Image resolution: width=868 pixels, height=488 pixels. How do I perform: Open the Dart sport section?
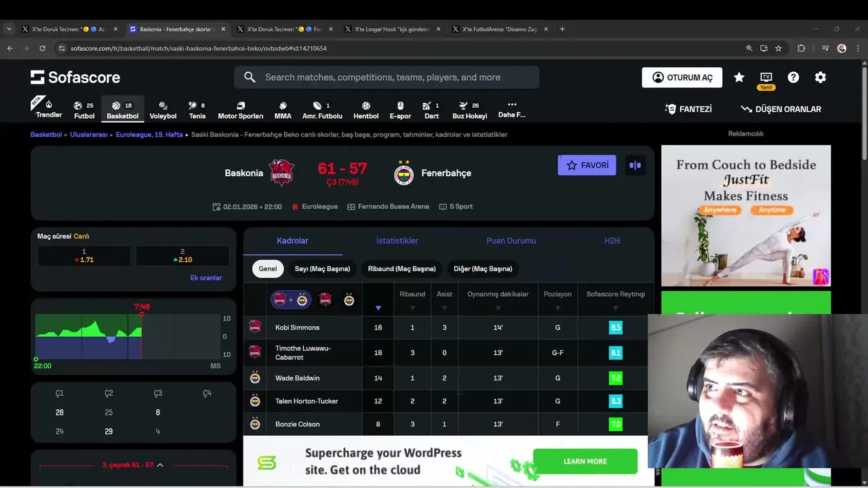(x=431, y=110)
